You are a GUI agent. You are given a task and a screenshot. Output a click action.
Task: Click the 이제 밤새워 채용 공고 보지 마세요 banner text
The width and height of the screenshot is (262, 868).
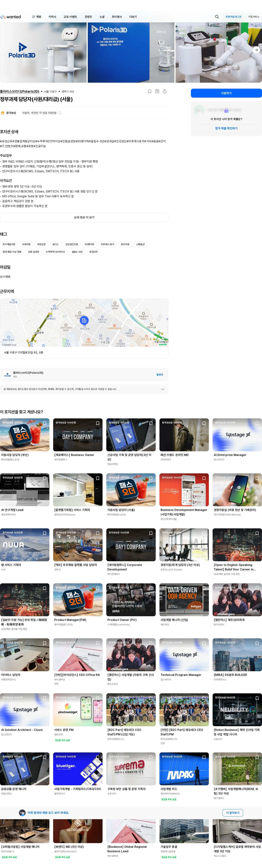[48, 813]
